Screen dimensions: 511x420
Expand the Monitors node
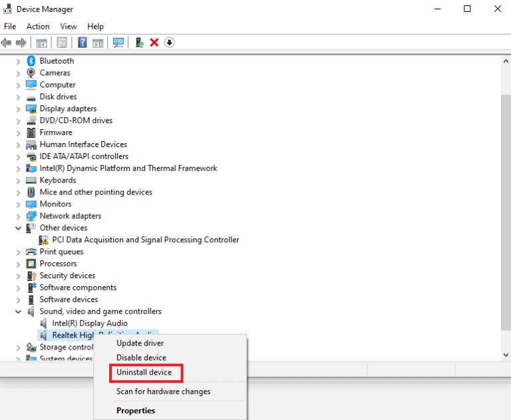(x=18, y=204)
